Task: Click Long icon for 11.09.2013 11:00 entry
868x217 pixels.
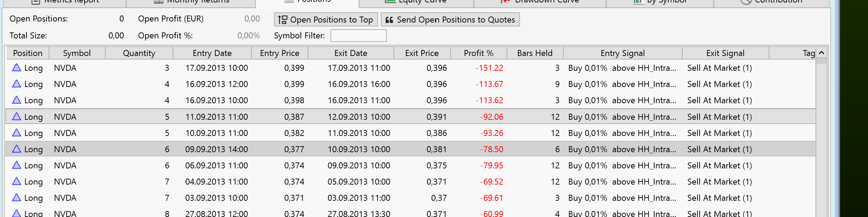Action: (17, 117)
